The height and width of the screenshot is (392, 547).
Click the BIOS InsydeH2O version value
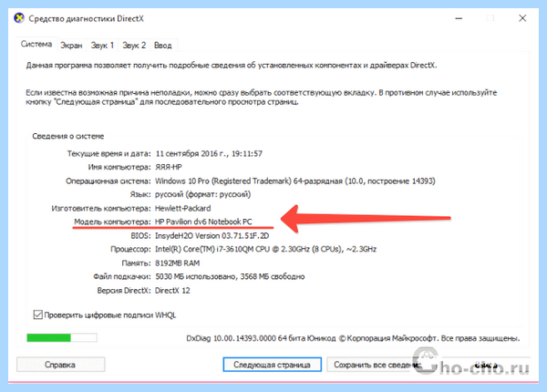pos(212,236)
